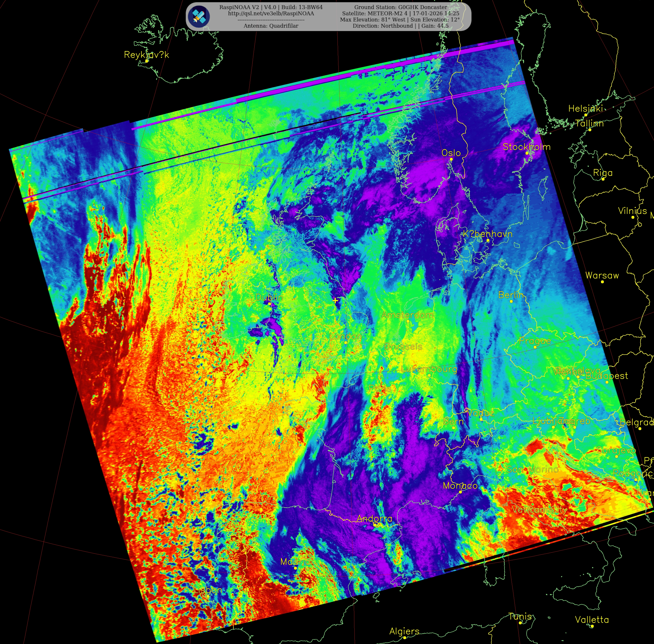Image resolution: width=654 pixels, height=644 pixels.
Task: Click the Andorra city marker dot
Action: pos(375,525)
